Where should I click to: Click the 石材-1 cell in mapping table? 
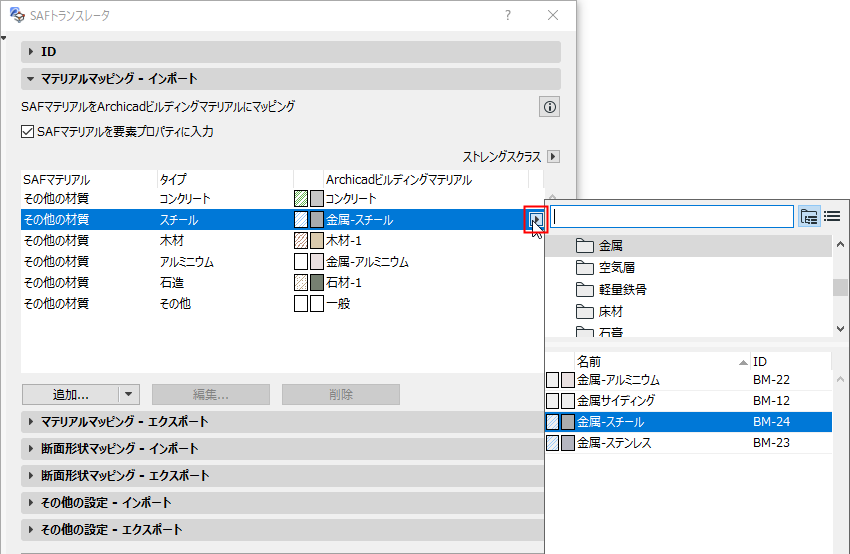point(344,283)
